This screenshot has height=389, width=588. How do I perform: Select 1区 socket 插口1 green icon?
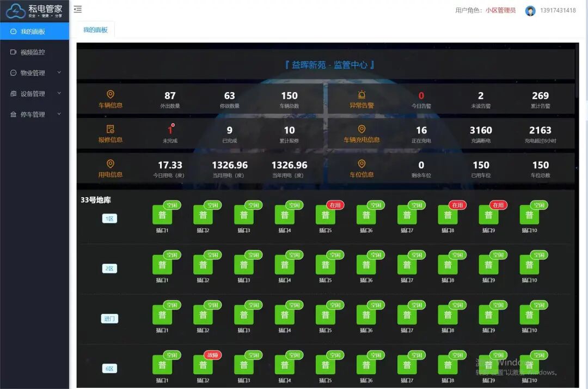[x=162, y=215]
